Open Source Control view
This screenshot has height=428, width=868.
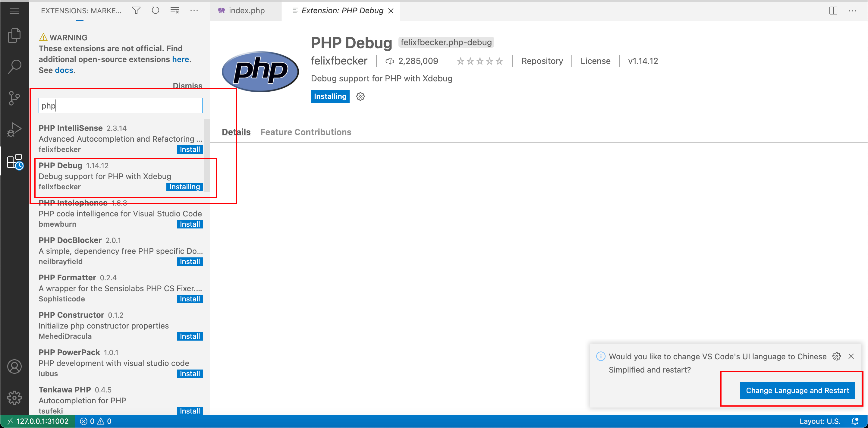point(14,98)
